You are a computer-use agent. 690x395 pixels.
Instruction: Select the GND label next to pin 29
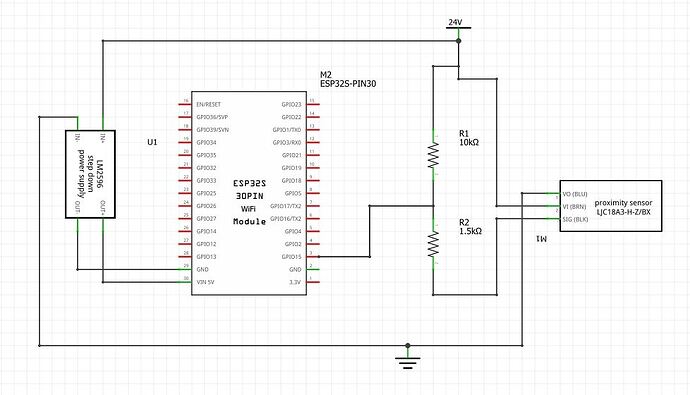[x=202, y=269]
